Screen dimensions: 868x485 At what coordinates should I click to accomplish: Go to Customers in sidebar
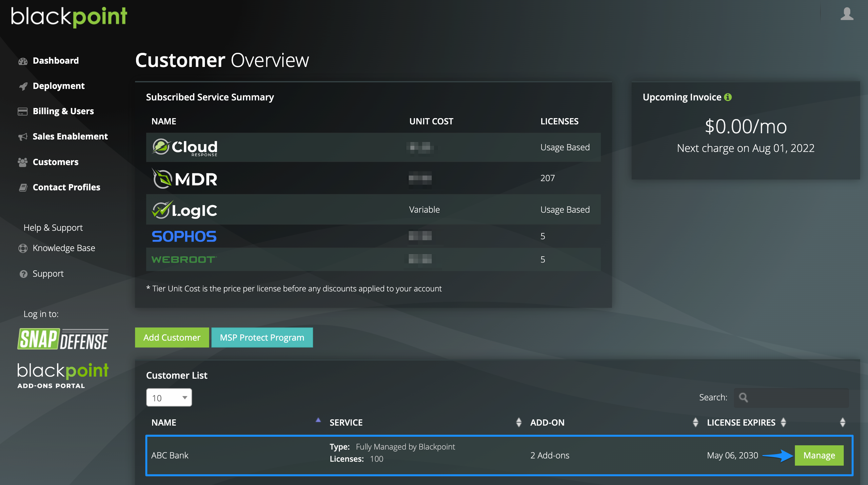click(x=55, y=162)
